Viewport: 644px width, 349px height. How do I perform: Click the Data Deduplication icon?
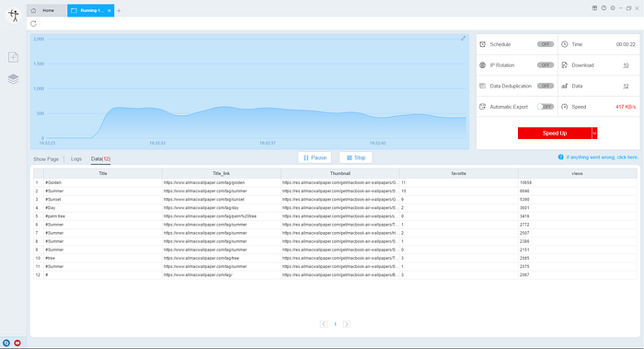[483, 86]
